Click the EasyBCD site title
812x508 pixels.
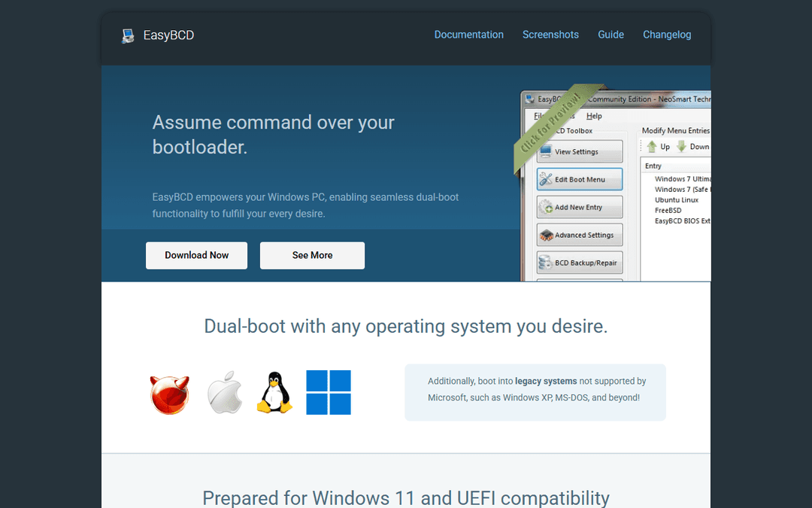pyautogui.click(x=169, y=35)
